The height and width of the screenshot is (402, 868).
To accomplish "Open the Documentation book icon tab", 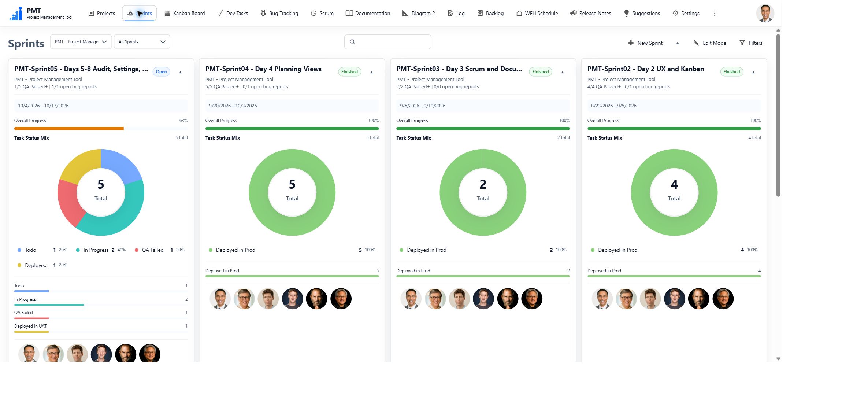I will coord(368,13).
